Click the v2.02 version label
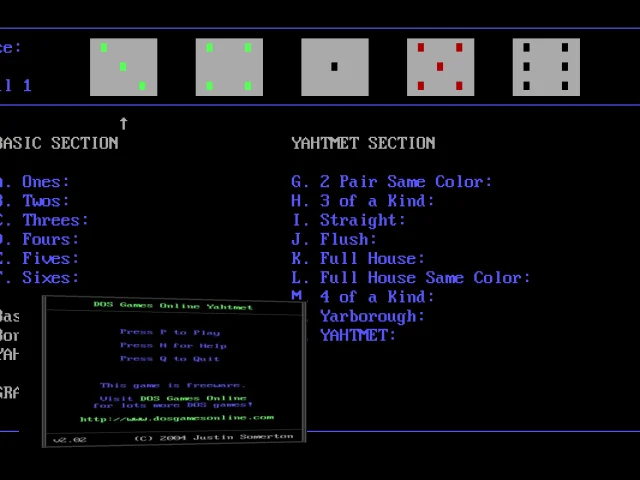This screenshot has width=640, height=480. click(70, 440)
